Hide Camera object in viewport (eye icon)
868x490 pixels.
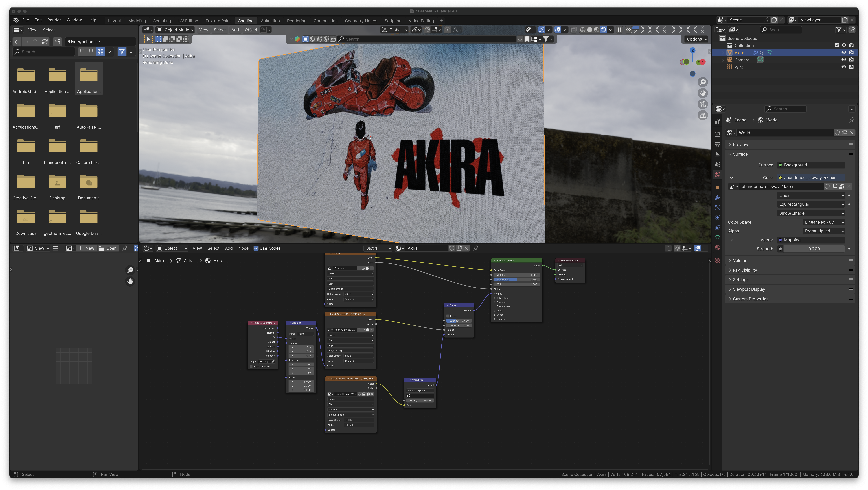pos(844,60)
